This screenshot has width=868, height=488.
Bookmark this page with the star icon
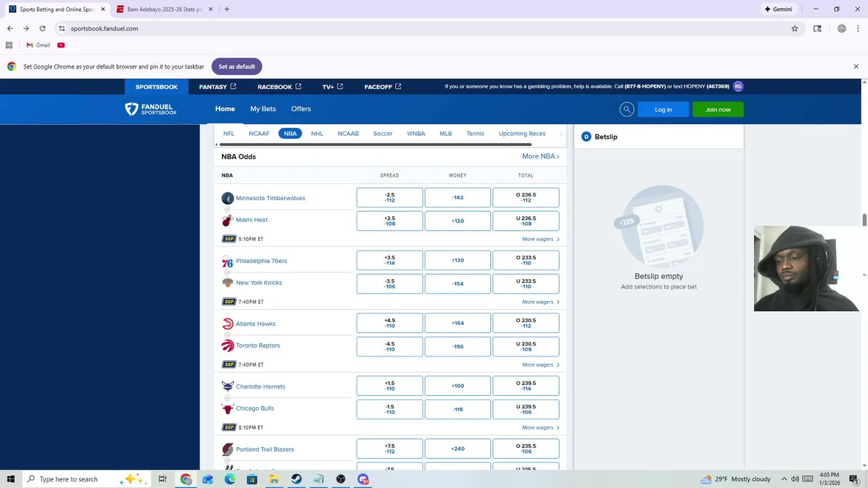pyautogui.click(x=794, y=28)
